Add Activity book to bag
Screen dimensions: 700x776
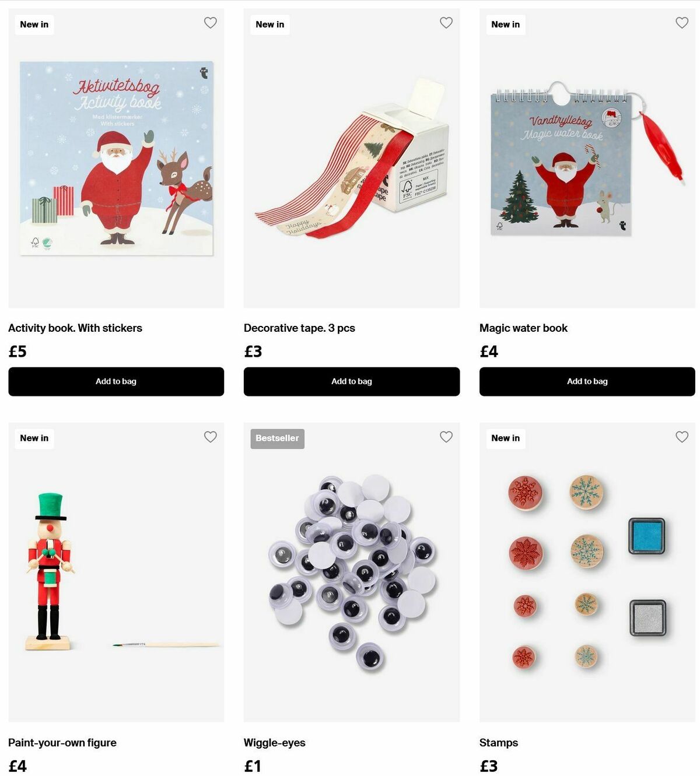[x=116, y=381]
